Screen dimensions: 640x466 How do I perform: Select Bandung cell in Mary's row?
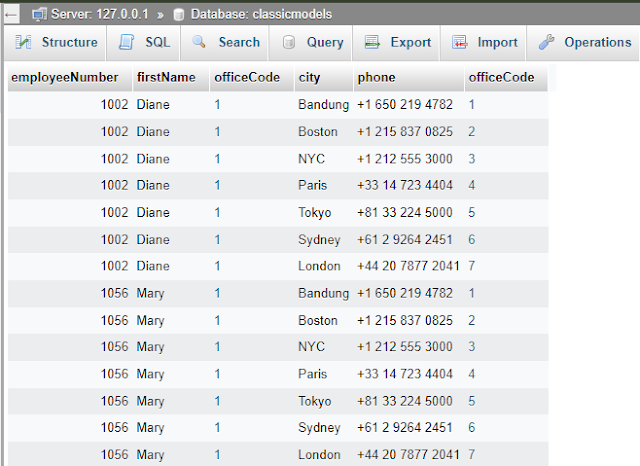[323, 293]
